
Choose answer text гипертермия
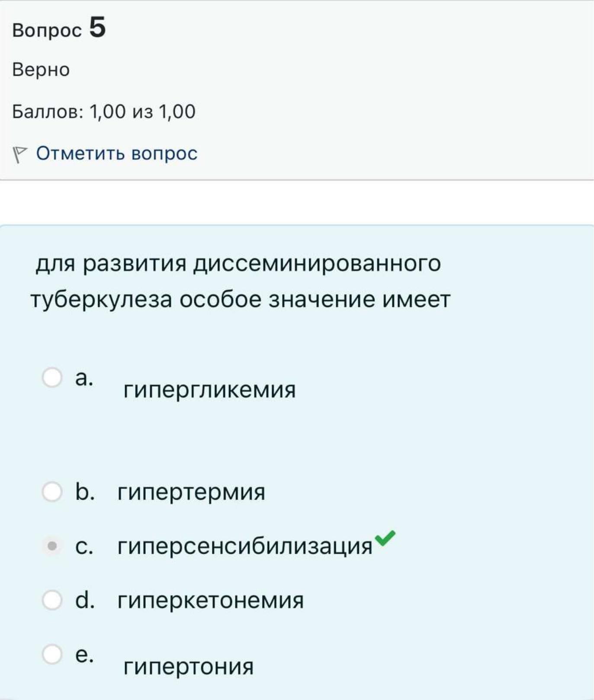191,492
